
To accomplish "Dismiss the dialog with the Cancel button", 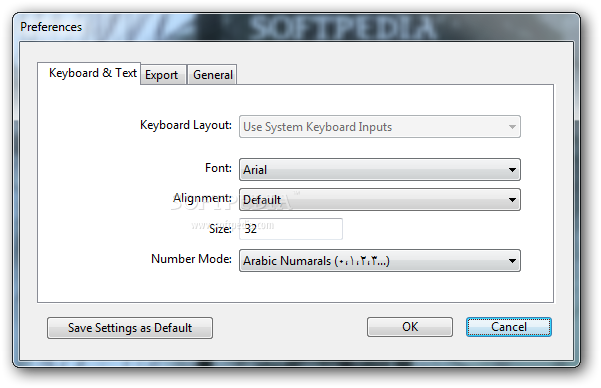I will (x=509, y=327).
